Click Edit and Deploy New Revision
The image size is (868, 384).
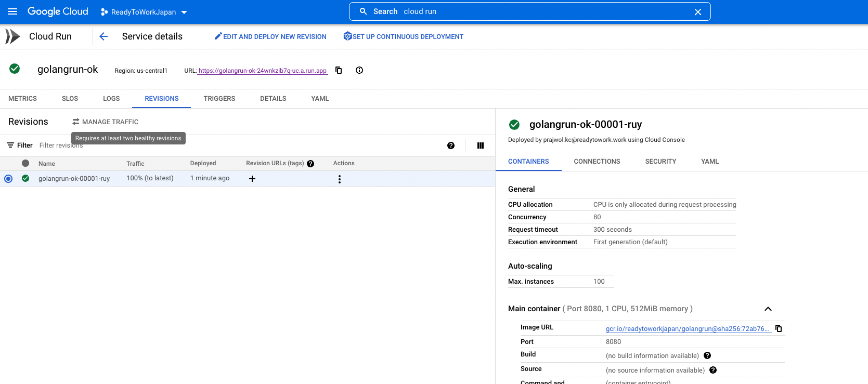(x=270, y=36)
